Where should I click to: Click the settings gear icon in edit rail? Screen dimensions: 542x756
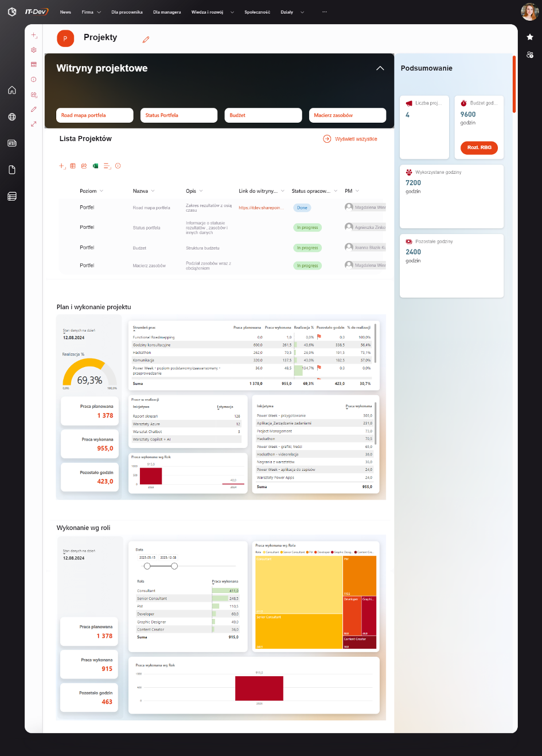tap(34, 50)
